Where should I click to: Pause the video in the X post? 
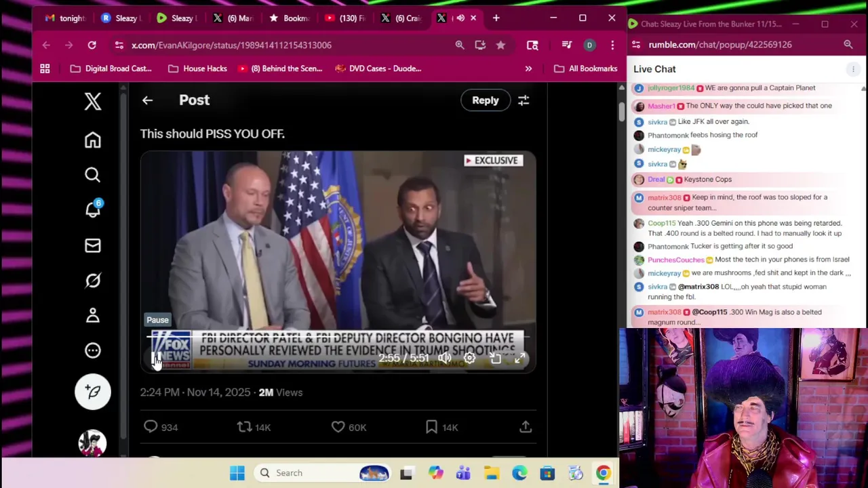point(155,359)
